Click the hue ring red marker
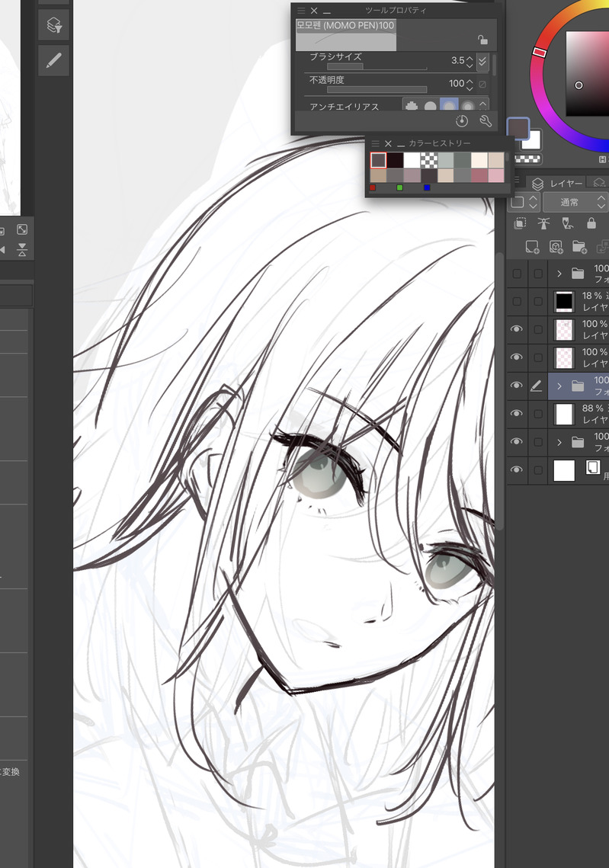Screen dimensions: 609x868 point(539,52)
